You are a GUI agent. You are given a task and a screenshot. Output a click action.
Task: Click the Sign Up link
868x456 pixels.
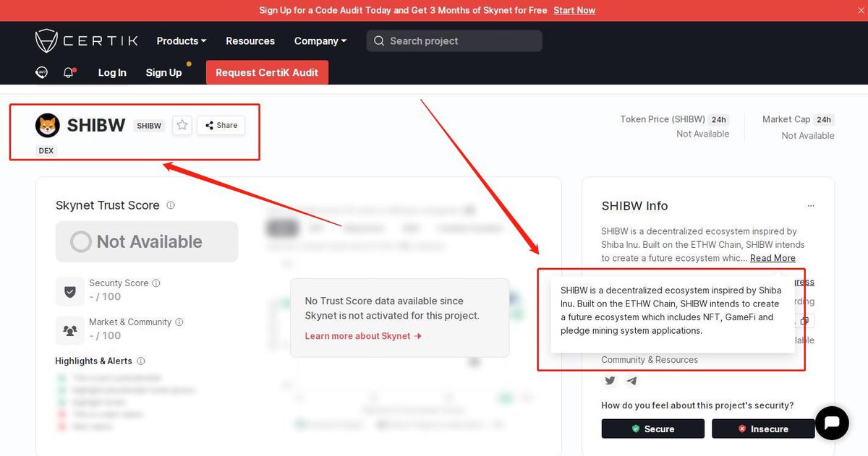tap(163, 72)
